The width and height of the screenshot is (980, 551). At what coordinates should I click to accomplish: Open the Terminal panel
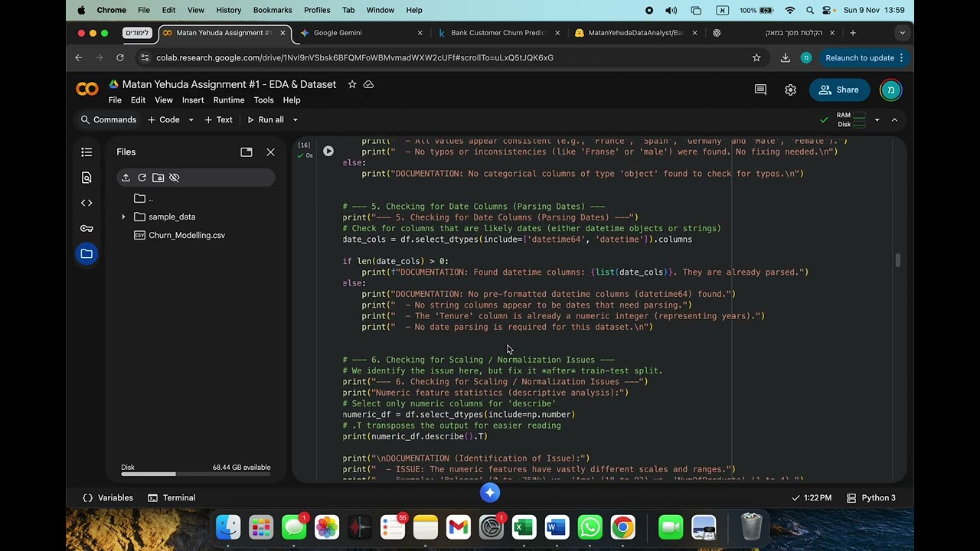pyautogui.click(x=171, y=497)
